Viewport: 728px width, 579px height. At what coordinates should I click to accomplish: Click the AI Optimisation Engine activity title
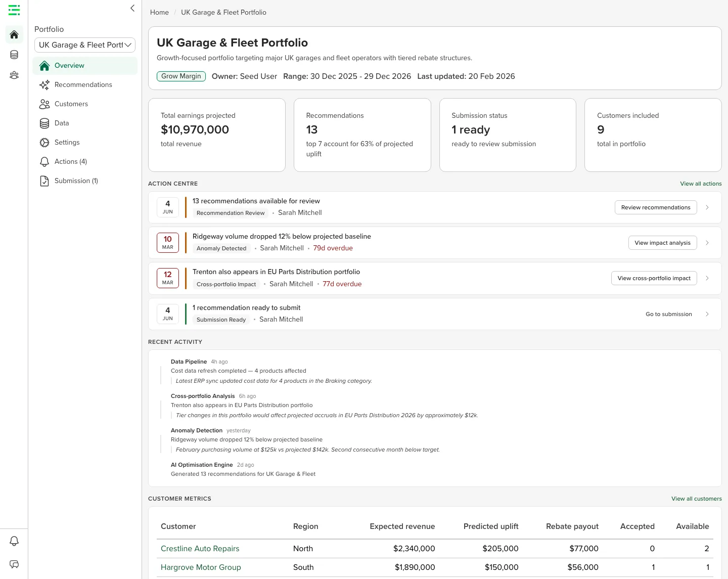pos(202,465)
